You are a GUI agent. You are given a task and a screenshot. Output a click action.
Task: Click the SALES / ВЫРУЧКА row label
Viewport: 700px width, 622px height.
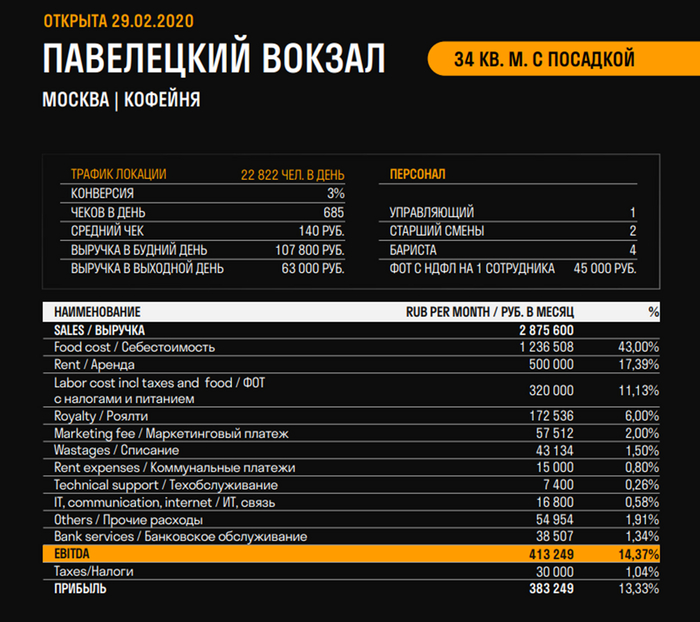(x=99, y=330)
